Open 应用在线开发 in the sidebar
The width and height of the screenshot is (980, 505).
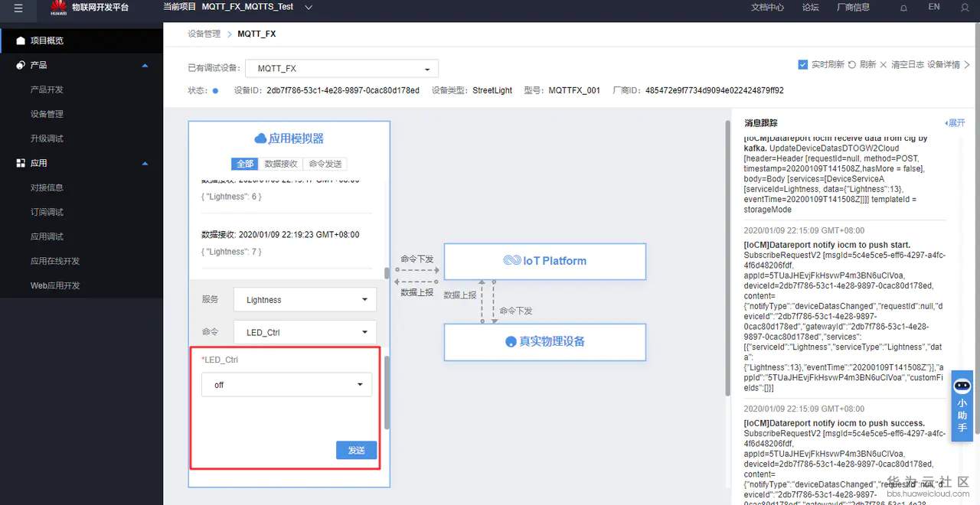[x=55, y=261]
